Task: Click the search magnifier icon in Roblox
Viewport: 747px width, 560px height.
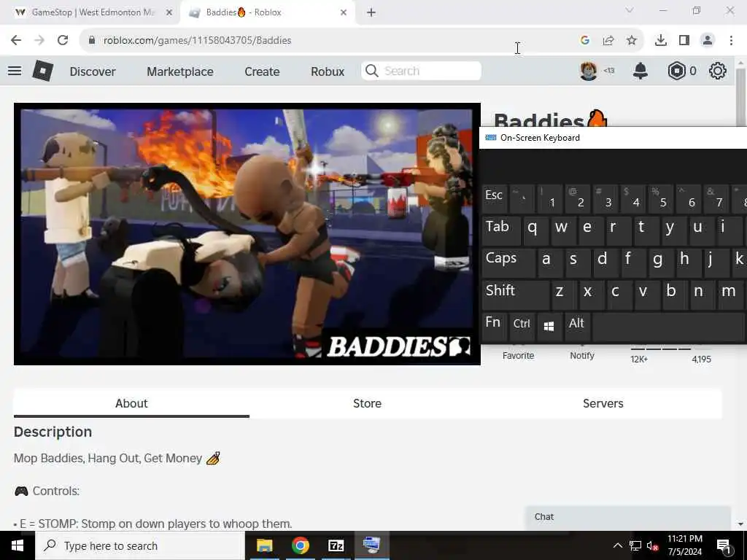Action: pyautogui.click(x=371, y=71)
